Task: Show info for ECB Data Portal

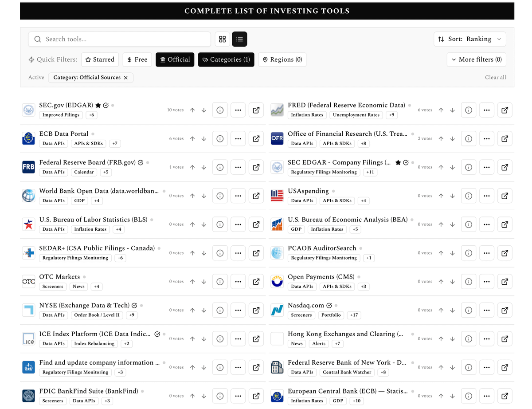Action: [220, 138]
